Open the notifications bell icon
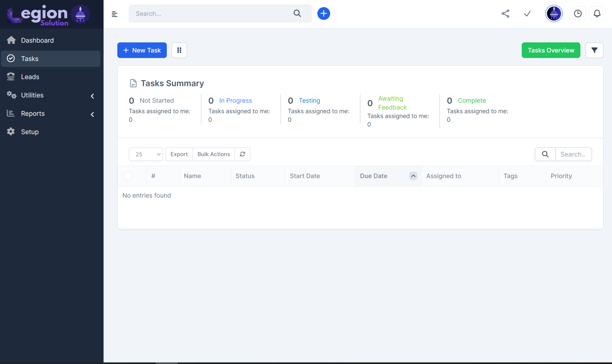The width and height of the screenshot is (612, 364). (x=597, y=13)
